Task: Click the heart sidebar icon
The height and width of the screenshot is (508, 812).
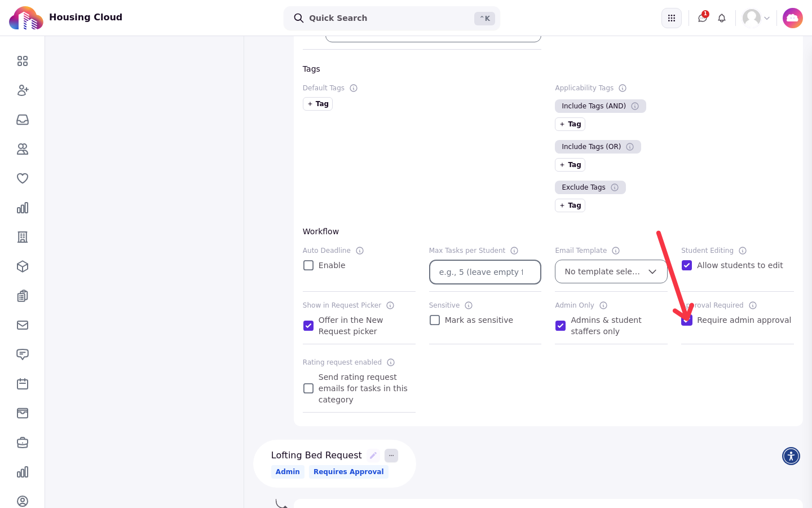Action: pos(23,178)
